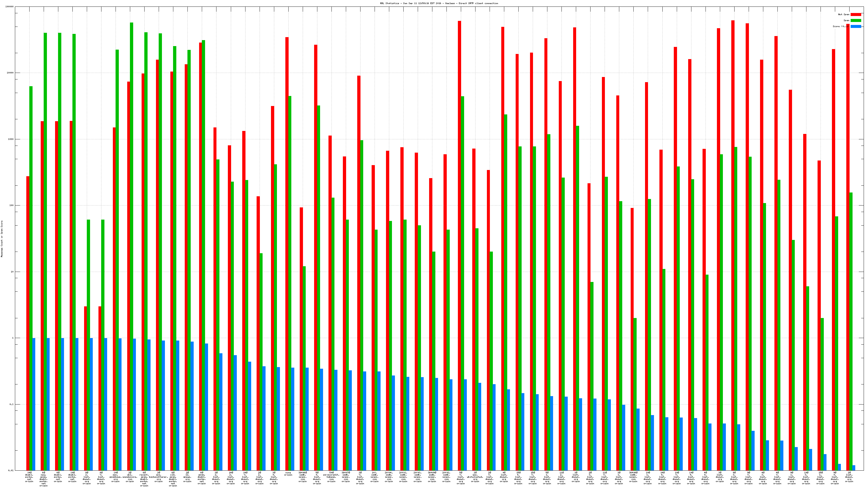The image size is (868, 488).
Task: Click the 'none origin' x-axis label
Action: (288, 474)
